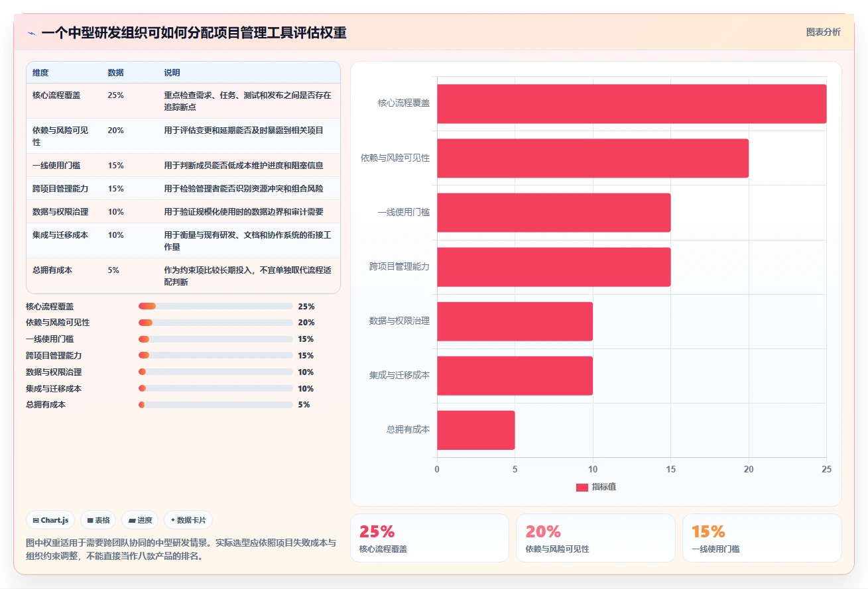Image resolution: width=868 pixels, height=589 pixels.
Task: Click 总拥有成本 in the table's 维度 column
Action: tap(52, 270)
